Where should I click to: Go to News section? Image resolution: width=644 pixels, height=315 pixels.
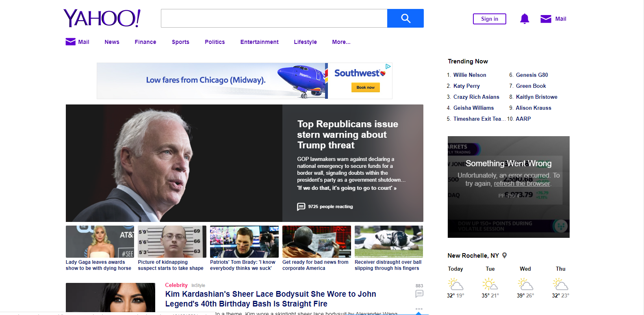click(112, 42)
